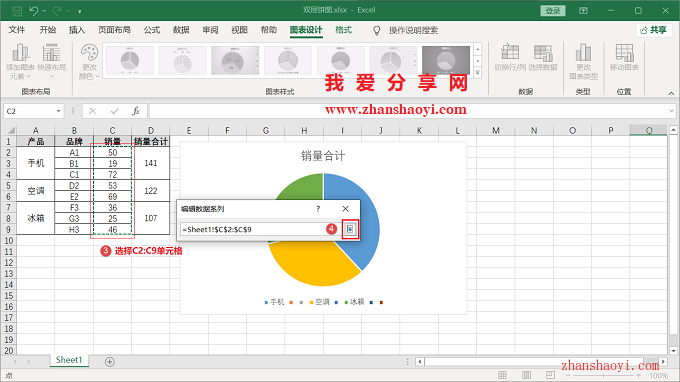Click the cancel X formula bar icon
The width and height of the screenshot is (680, 382).
[92, 111]
